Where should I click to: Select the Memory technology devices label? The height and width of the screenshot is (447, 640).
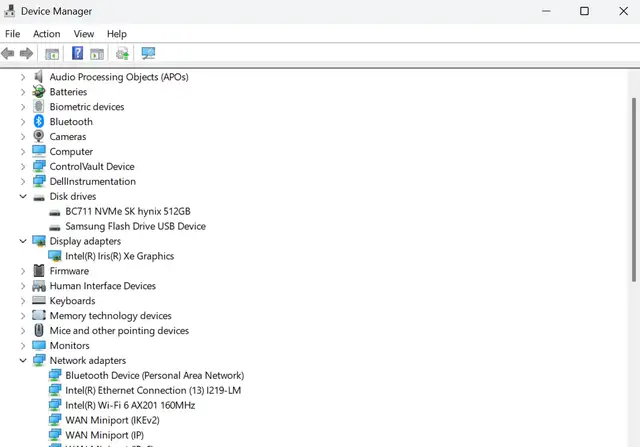pyautogui.click(x=111, y=316)
